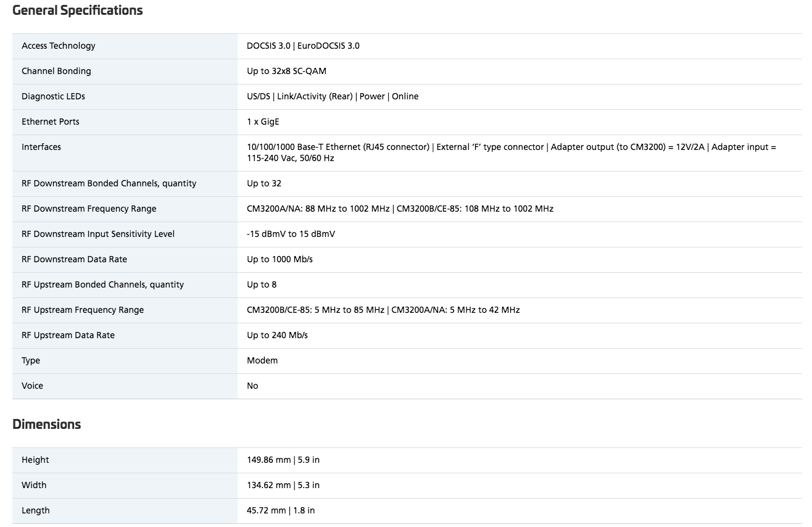Image resolution: width=812 pixels, height=527 pixels.
Task: Select the Voice row label
Action: tap(32, 386)
